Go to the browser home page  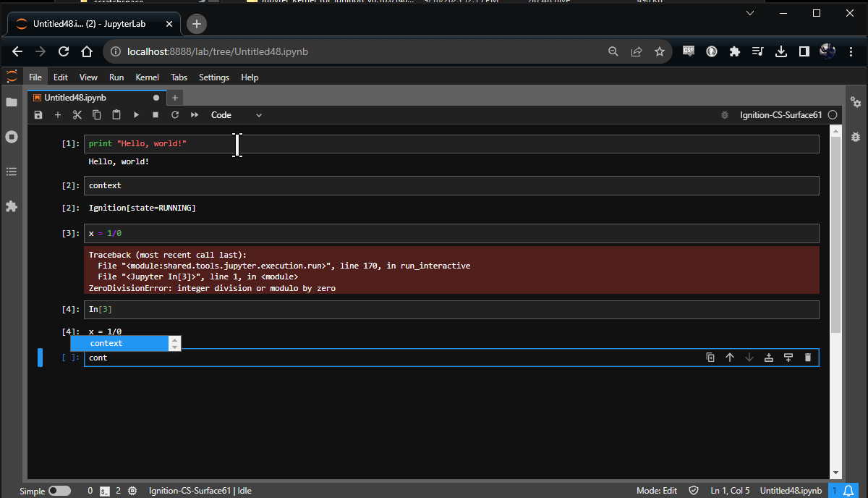pos(87,51)
